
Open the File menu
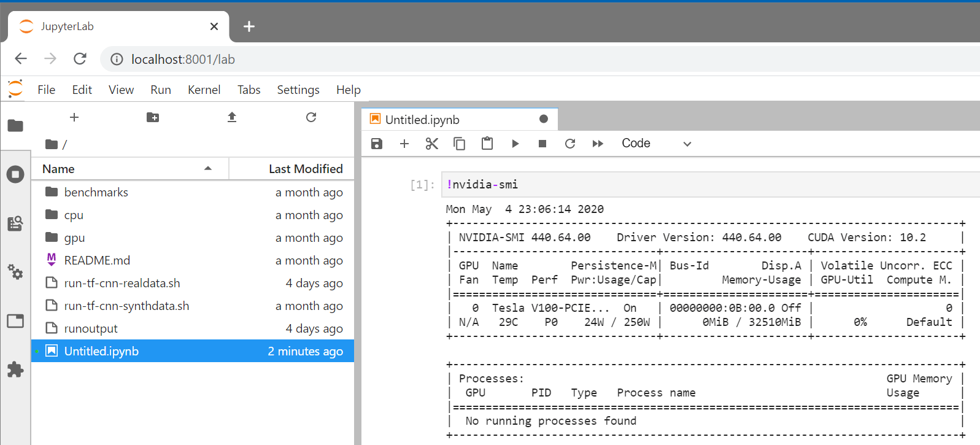(47, 90)
